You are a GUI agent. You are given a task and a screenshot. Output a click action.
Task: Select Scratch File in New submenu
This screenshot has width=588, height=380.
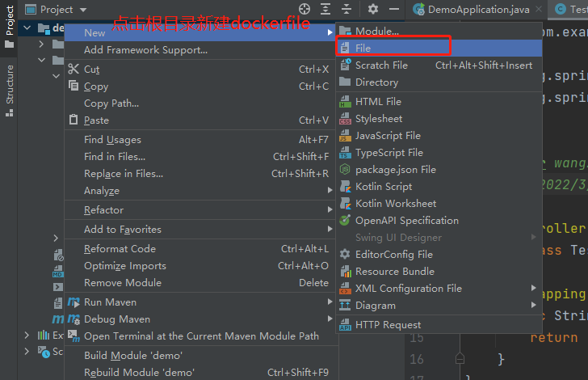439,65
